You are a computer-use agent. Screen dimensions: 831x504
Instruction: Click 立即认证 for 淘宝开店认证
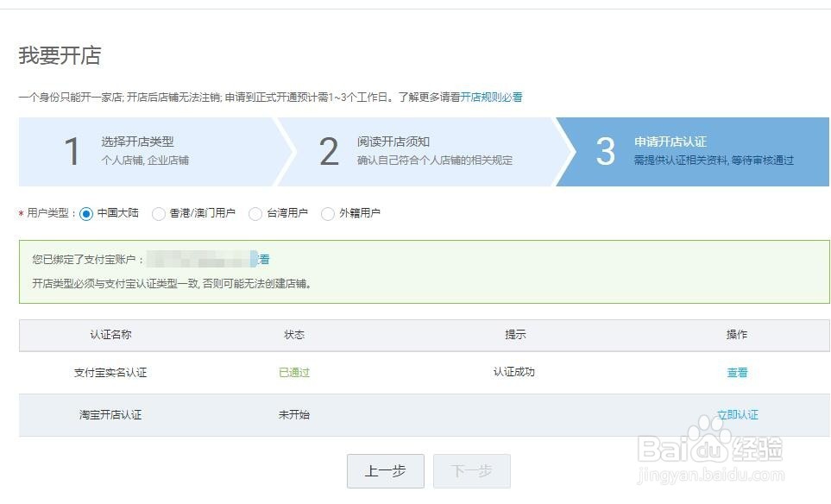click(x=737, y=414)
